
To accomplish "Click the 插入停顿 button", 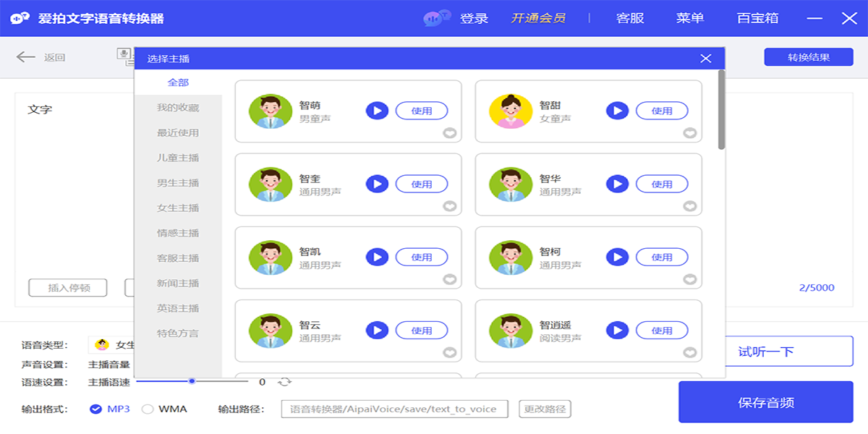I will (68, 288).
